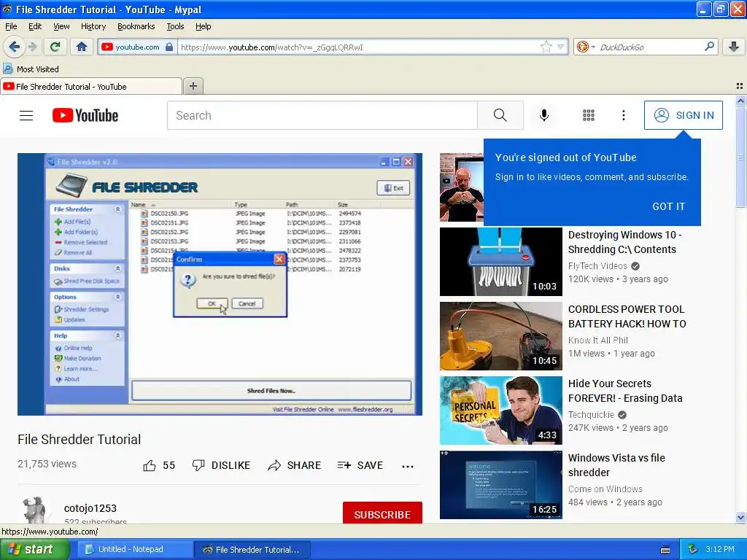The height and width of the screenshot is (560, 747).
Task: Focus the YouTube Search field
Action: [322, 115]
